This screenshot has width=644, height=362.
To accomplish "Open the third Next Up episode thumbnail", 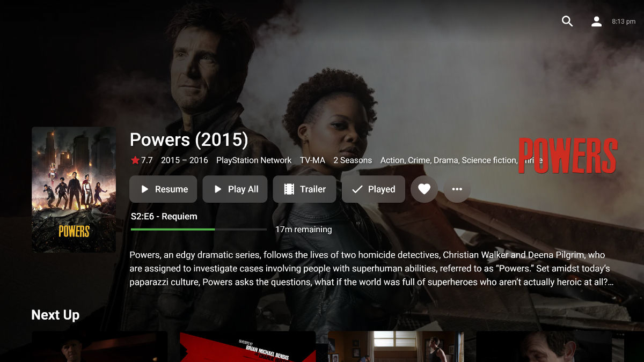I will click(396, 346).
